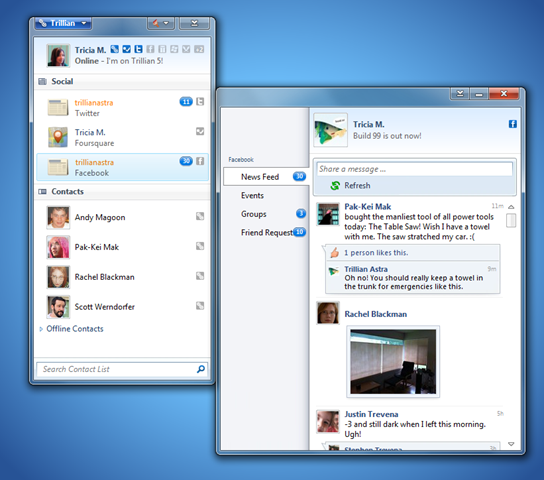Click the thumbs-up like icon

(334, 253)
